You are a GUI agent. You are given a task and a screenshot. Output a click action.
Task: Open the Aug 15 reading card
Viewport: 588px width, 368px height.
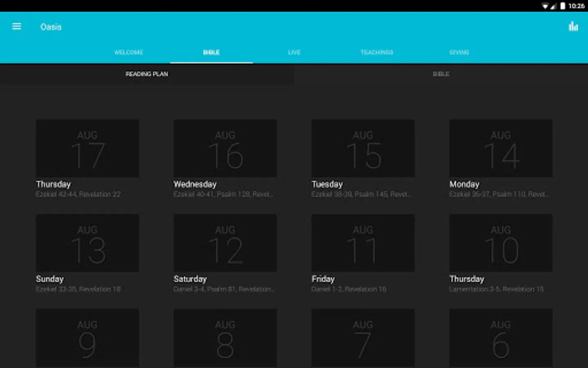click(x=363, y=148)
